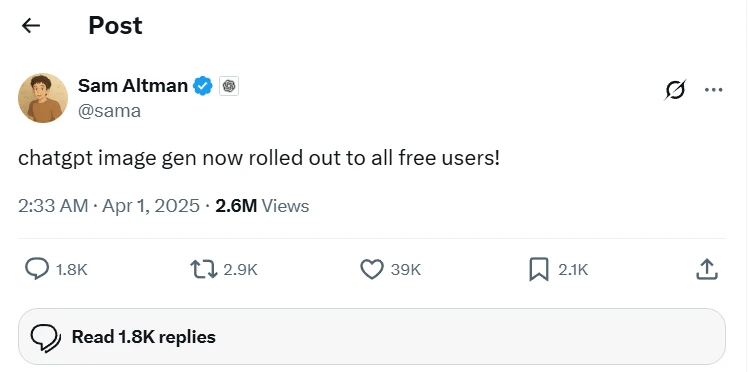748x372 pixels.
Task: Go back using the left arrow
Action: click(31, 26)
